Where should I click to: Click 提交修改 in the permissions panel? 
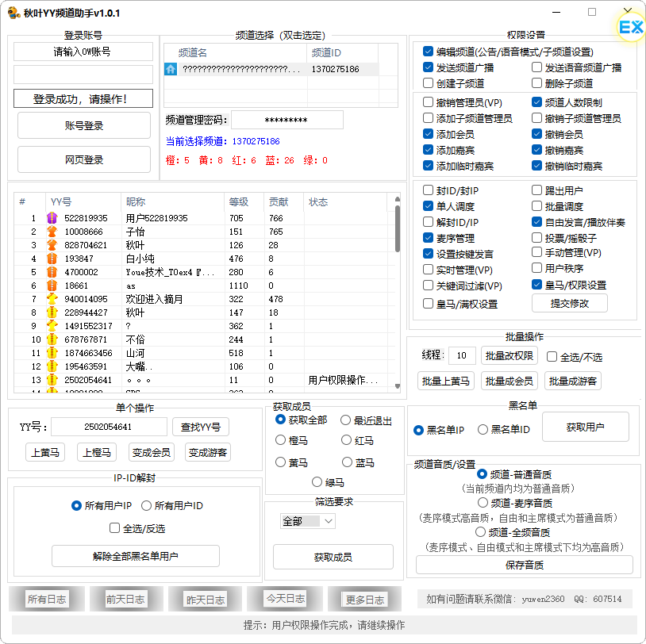(568, 303)
